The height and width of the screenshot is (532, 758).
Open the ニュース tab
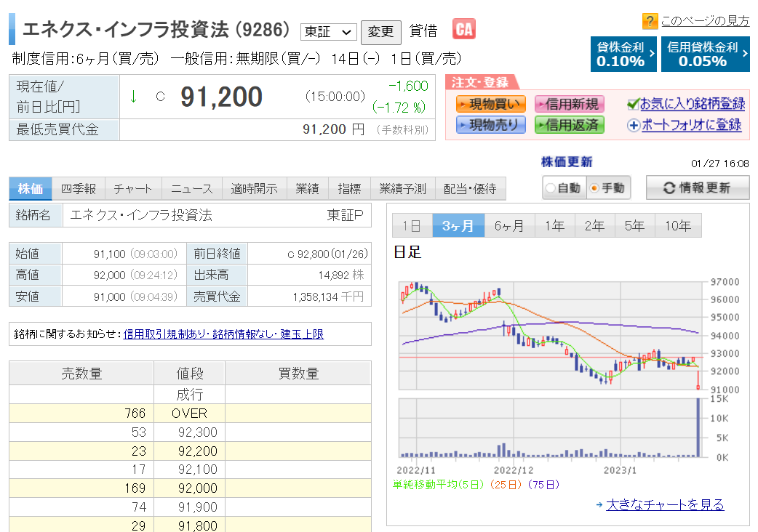pos(192,189)
